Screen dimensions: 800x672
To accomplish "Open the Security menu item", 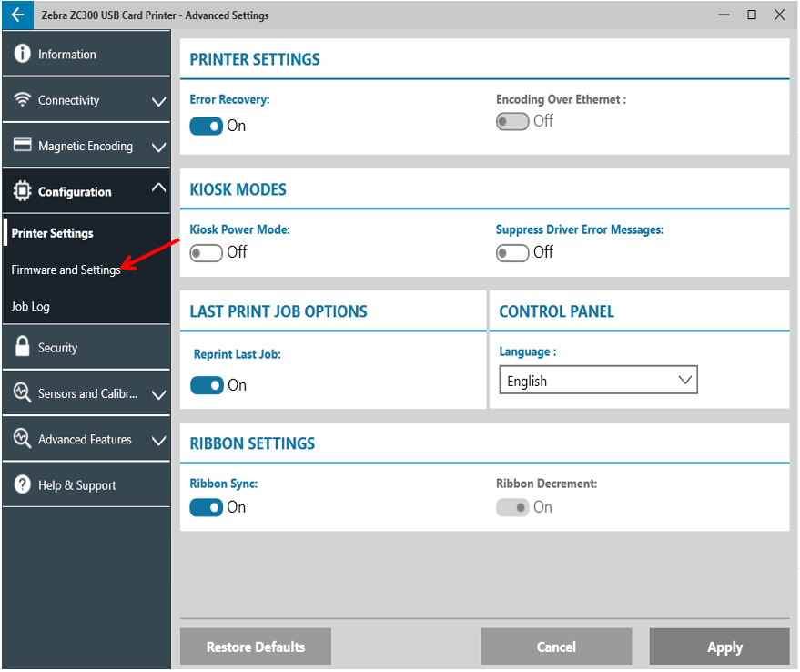I will (86, 347).
